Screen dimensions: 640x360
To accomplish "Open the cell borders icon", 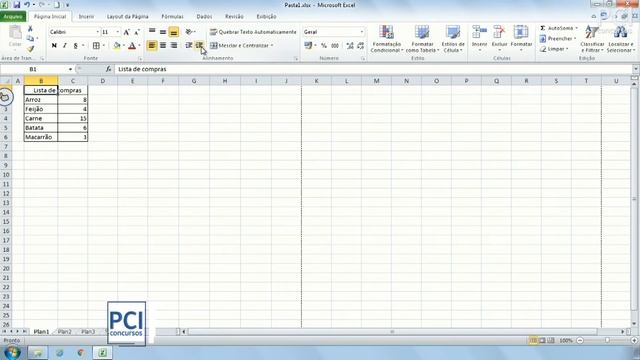I will (96, 46).
